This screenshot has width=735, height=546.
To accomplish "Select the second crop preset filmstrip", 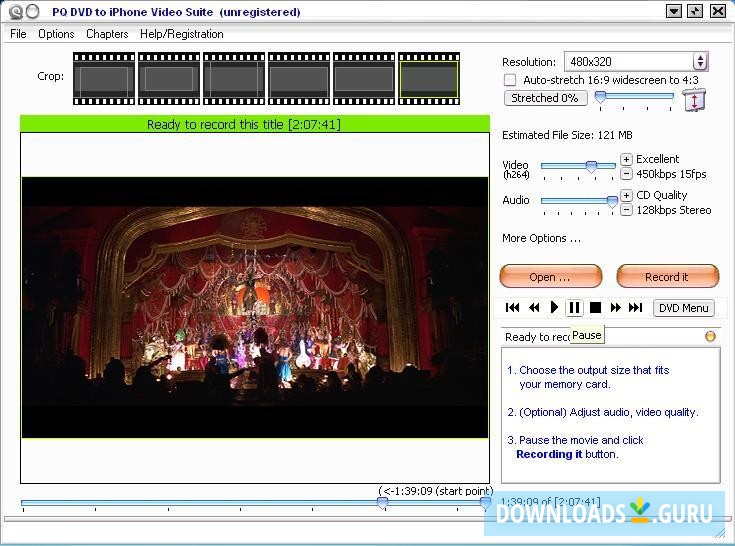I will pos(169,78).
